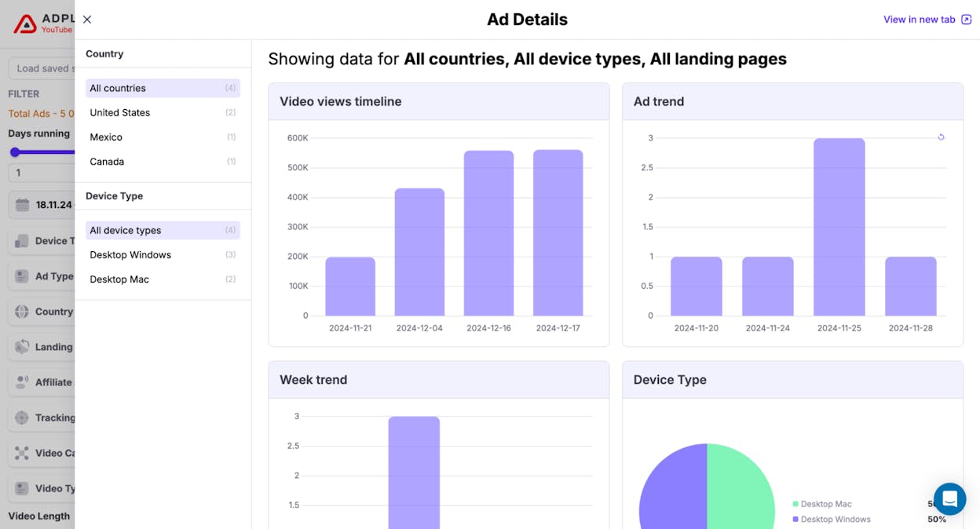Click the 2024-12-16 bar in Video views timeline

(488, 233)
